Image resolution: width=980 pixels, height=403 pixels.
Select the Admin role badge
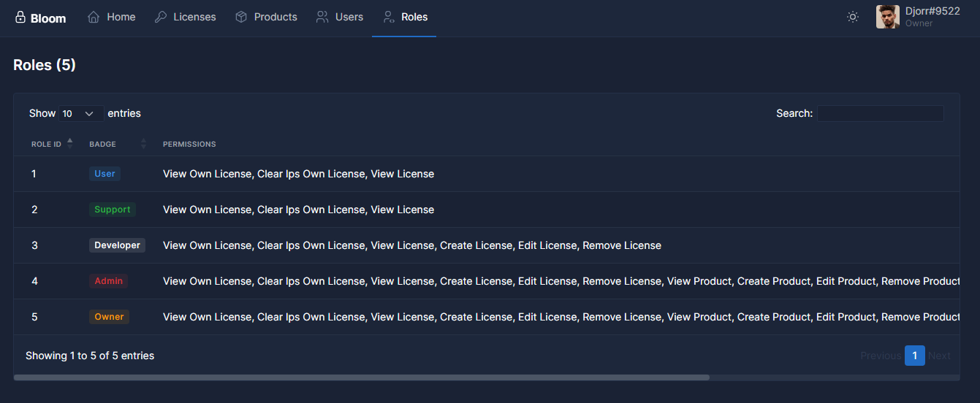click(109, 281)
